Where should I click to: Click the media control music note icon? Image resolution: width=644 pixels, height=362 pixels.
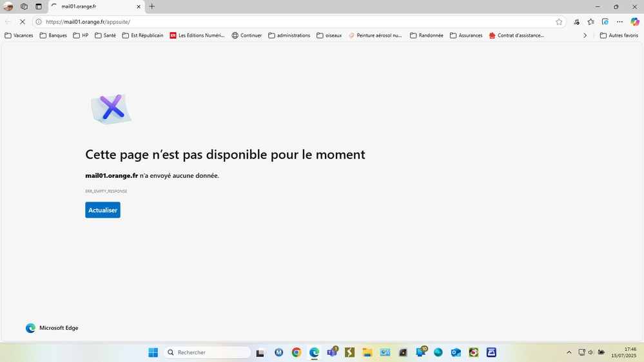point(577,22)
